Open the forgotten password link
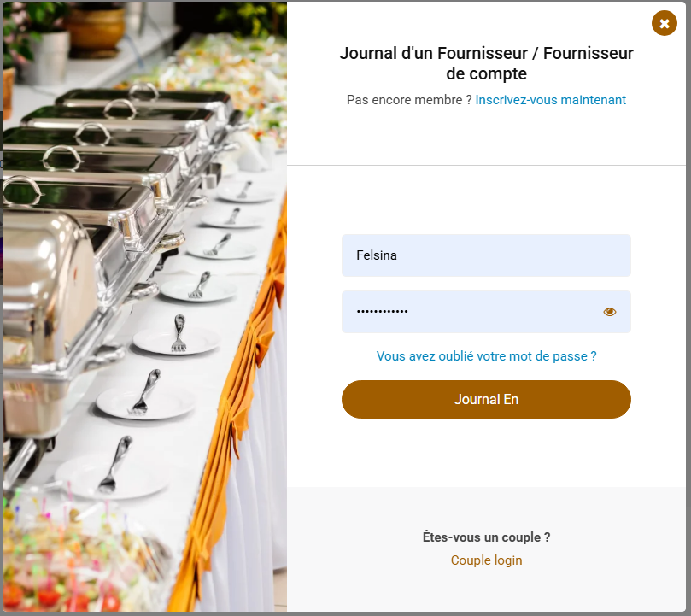 pos(486,356)
